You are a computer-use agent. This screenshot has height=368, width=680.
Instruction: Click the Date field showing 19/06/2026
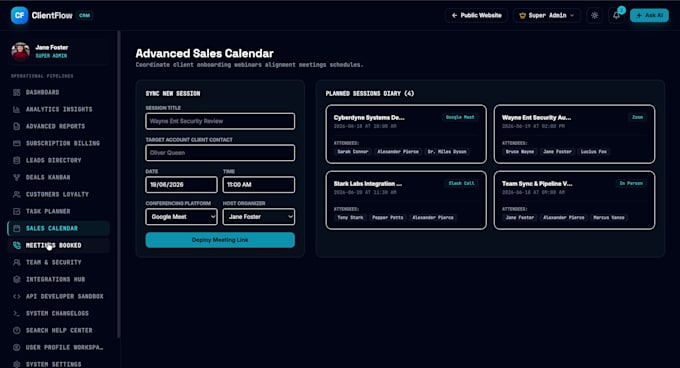(181, 185)
